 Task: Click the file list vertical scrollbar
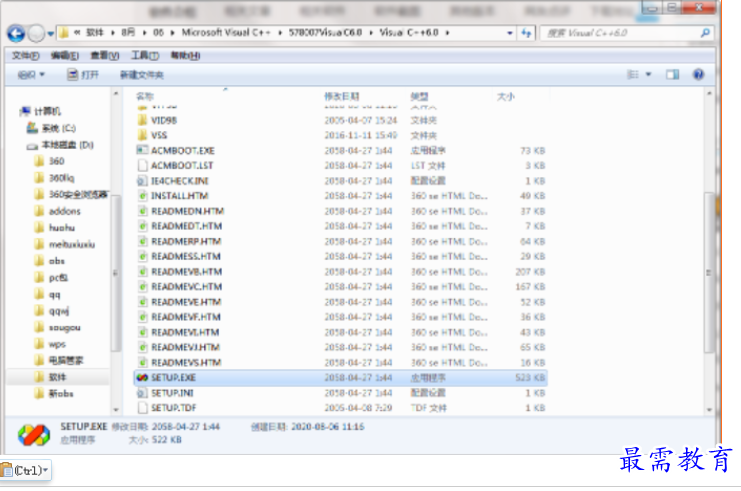[x=709, y=272]
